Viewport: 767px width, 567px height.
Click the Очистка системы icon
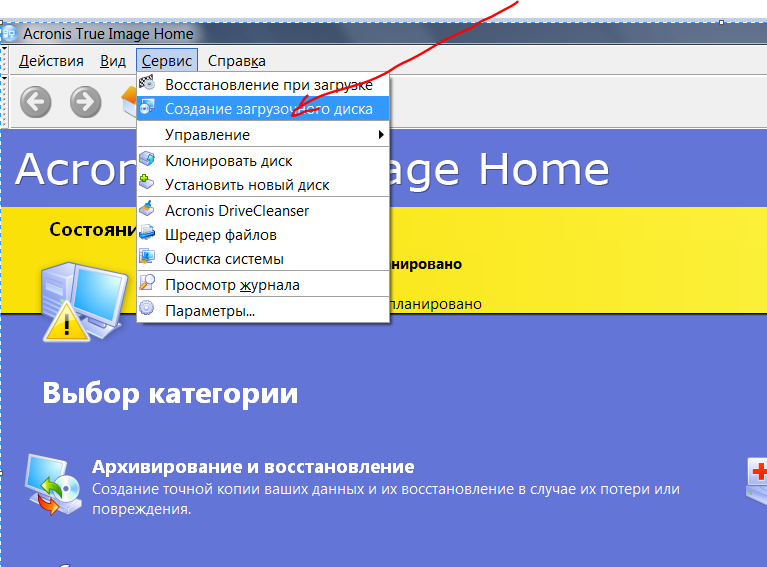click(147, 257)
